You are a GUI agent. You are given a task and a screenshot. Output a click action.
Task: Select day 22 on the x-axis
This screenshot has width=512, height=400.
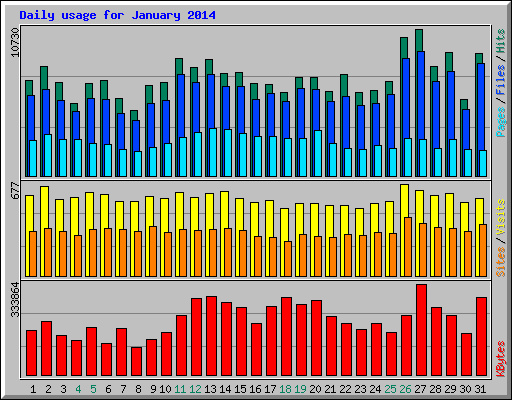(345, 389)
